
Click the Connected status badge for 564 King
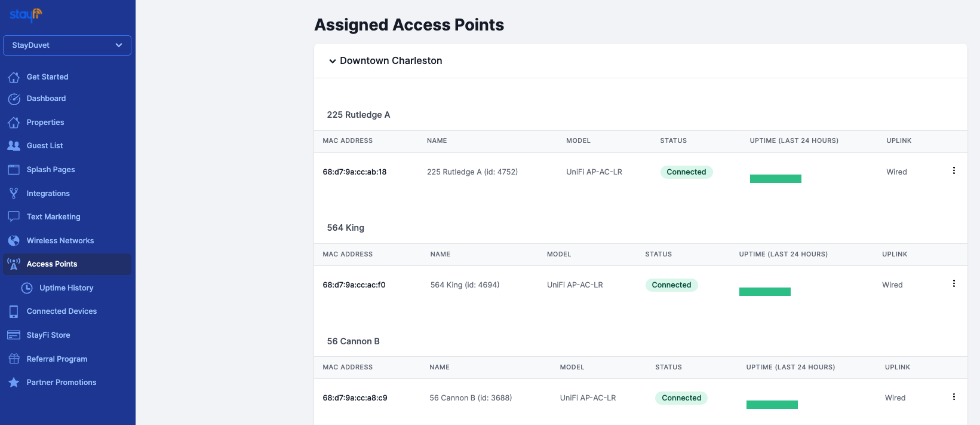coord(671,285)
